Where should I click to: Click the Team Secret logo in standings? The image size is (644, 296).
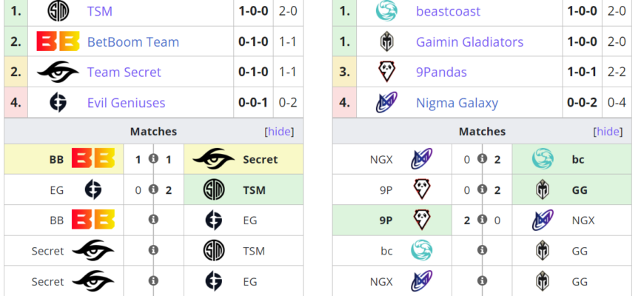coord(58,72)
